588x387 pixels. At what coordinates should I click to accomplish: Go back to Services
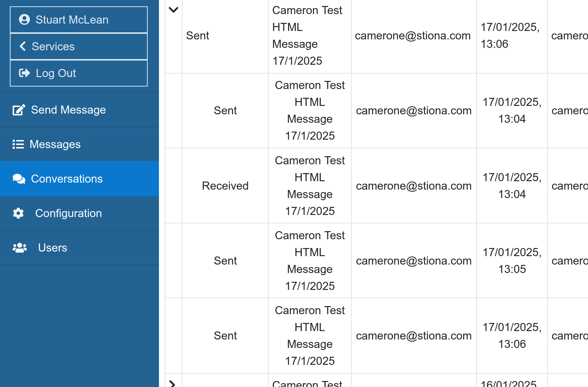(x=79, y=46)
